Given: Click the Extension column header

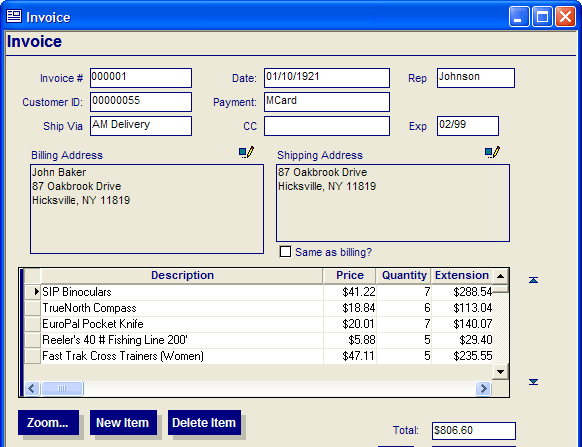Looking at the screenshot, I should tap(462, 275).
